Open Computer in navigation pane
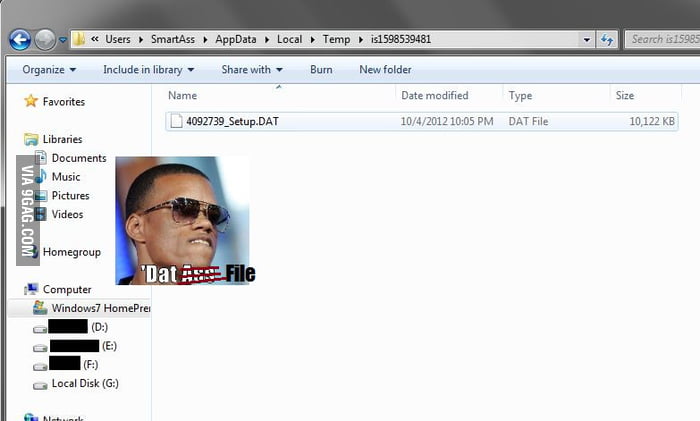The width and height of the screenshot is (700, 421). 67,290
